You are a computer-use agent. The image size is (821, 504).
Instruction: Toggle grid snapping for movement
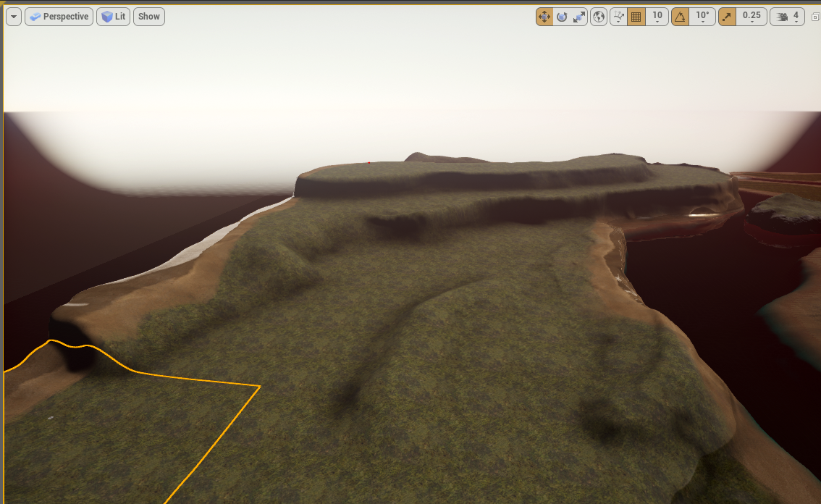click(636, 17)
